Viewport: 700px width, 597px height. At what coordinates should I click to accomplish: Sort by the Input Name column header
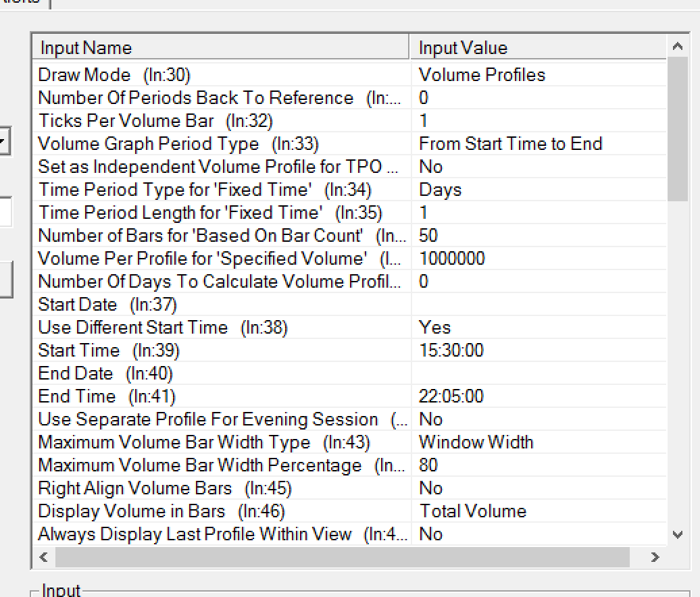point(221,48)
